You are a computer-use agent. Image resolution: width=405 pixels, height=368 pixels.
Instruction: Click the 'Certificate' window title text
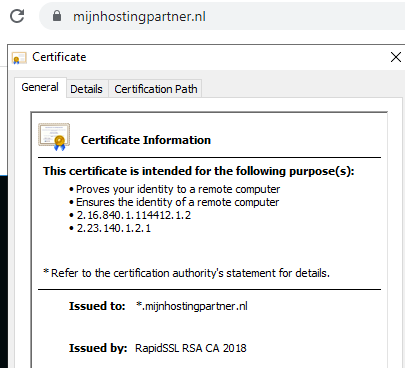click(x=59, y=57)
